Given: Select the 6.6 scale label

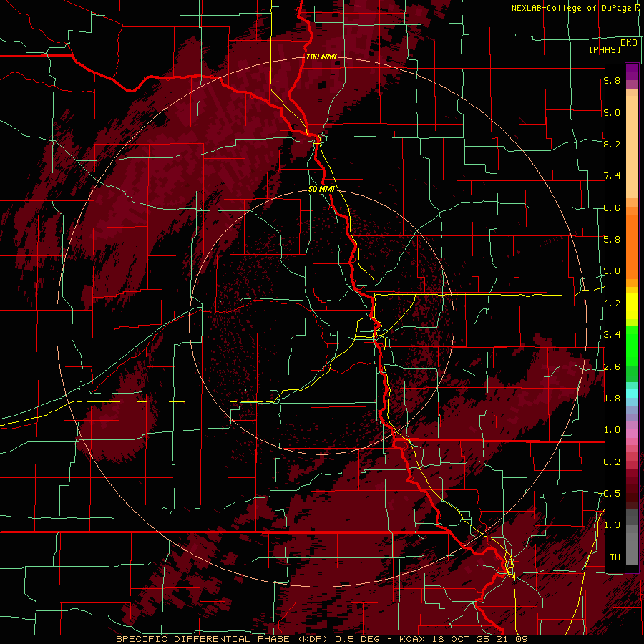Looking at the screenshot, I should point(612,208).
